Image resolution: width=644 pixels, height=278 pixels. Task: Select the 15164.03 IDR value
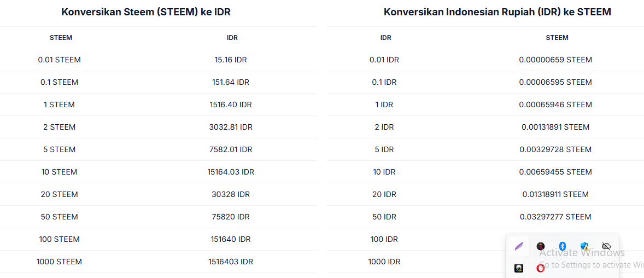230,172
